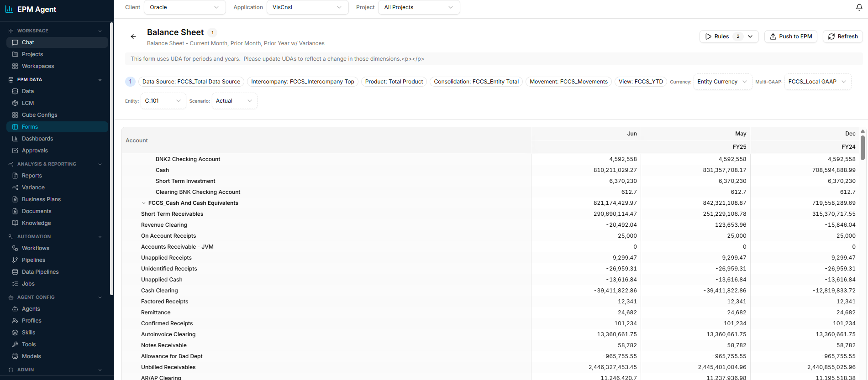Open the Currency dropdown Entity Currency
The width and height of the screenshot is (868, 380).
point(722,82)
